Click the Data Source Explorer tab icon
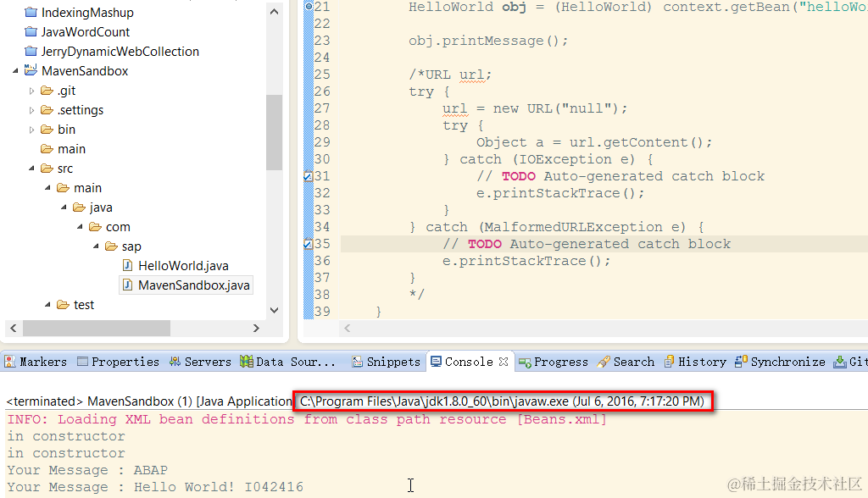This screenshot has height=498, width=868. (x=247, y=362)
